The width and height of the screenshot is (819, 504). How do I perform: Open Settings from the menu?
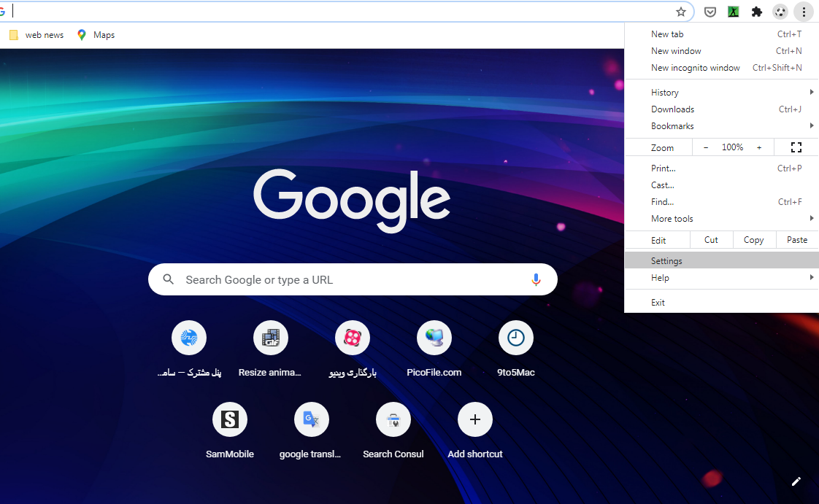click(721, 260)
